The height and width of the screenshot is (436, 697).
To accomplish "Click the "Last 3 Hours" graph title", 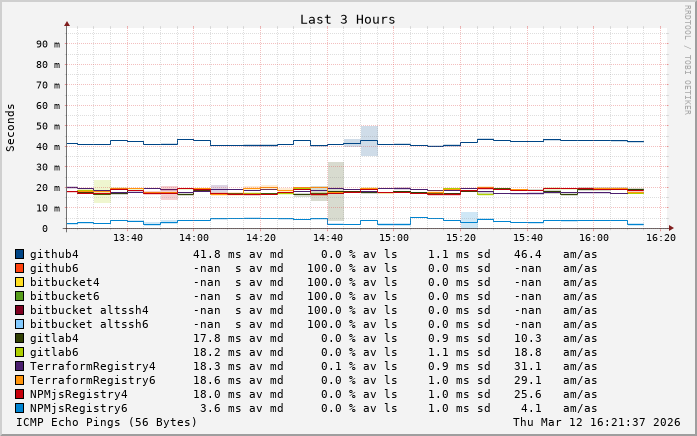I will click(347, 19).
